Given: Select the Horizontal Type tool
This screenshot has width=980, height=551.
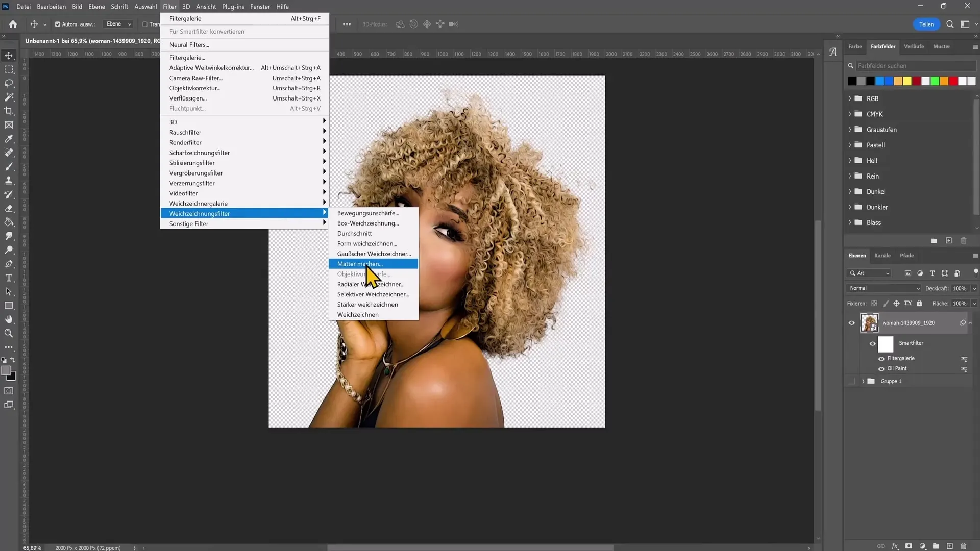Looking at the screenshot, I should coord(9,278).
